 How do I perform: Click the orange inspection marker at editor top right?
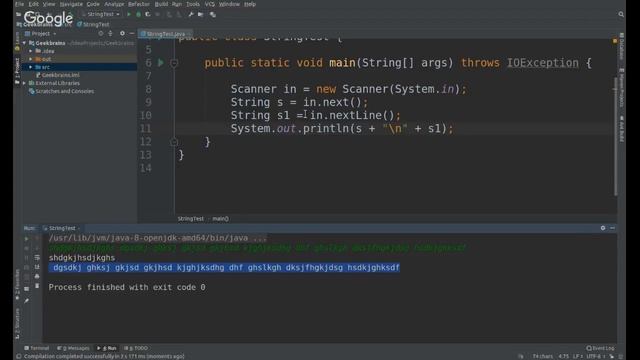(615, 41)
